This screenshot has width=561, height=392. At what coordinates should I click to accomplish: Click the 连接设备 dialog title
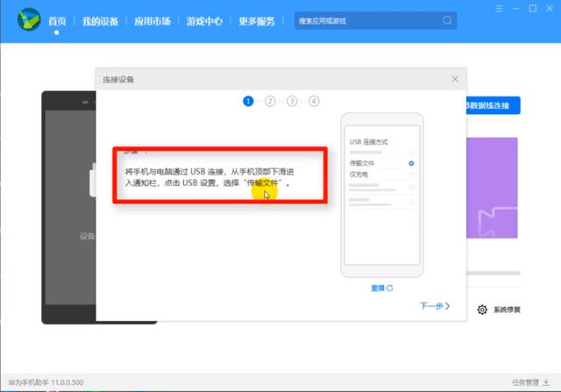118,80
